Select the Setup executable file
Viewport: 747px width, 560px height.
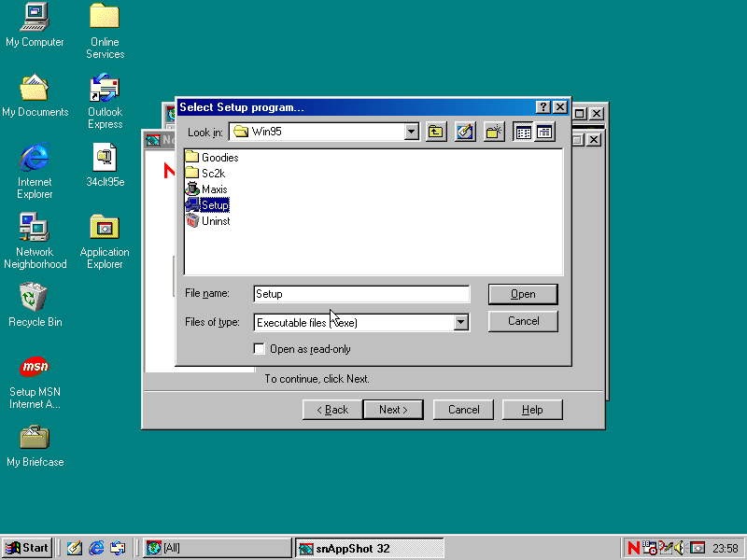click(x=207, y=205)
